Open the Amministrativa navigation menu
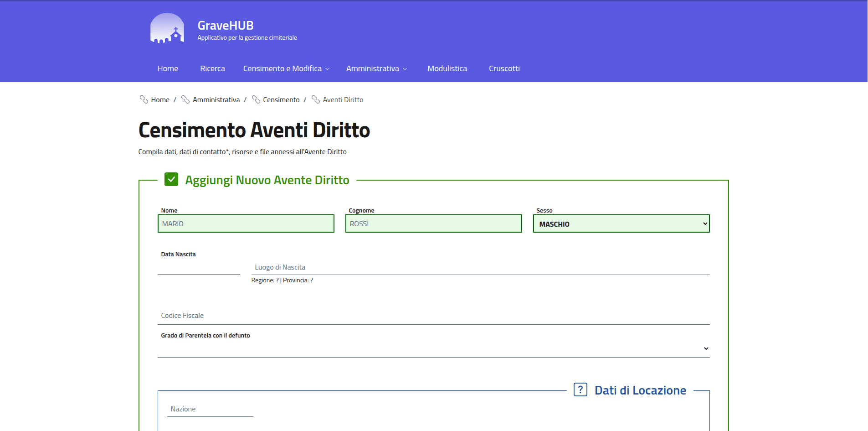Viewport: 868px width, 431px height. click(376, 68)
